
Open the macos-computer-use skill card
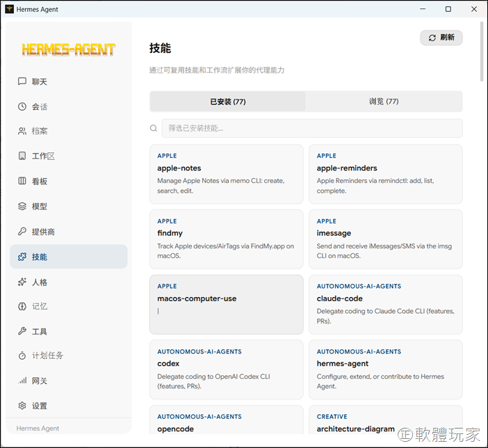(x=226, y=305)
